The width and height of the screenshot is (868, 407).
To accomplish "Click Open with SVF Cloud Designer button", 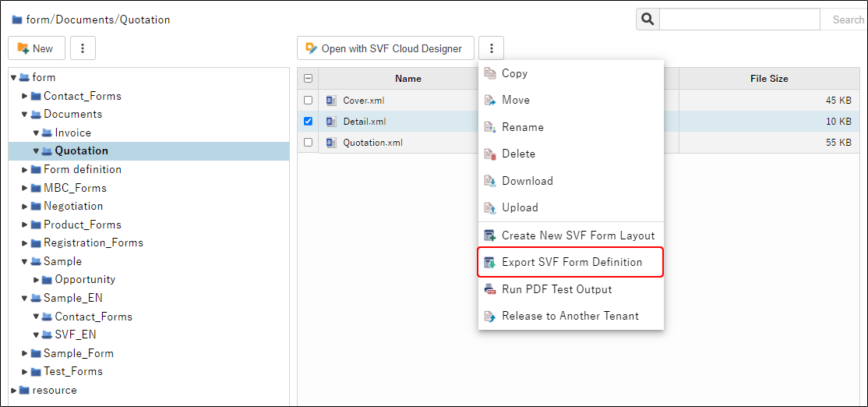I will tap(385, 48).
